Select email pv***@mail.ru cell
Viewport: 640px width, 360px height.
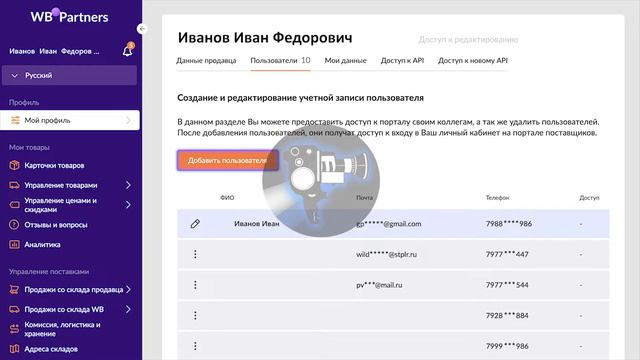[x=379, y=285]
